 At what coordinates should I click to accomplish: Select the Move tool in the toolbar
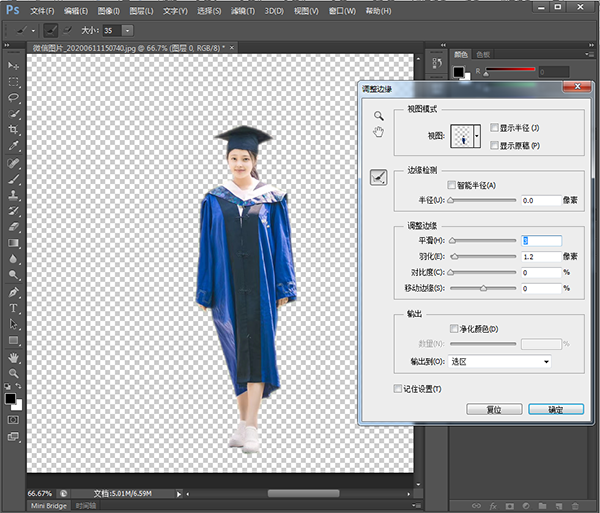coord(14,65)
